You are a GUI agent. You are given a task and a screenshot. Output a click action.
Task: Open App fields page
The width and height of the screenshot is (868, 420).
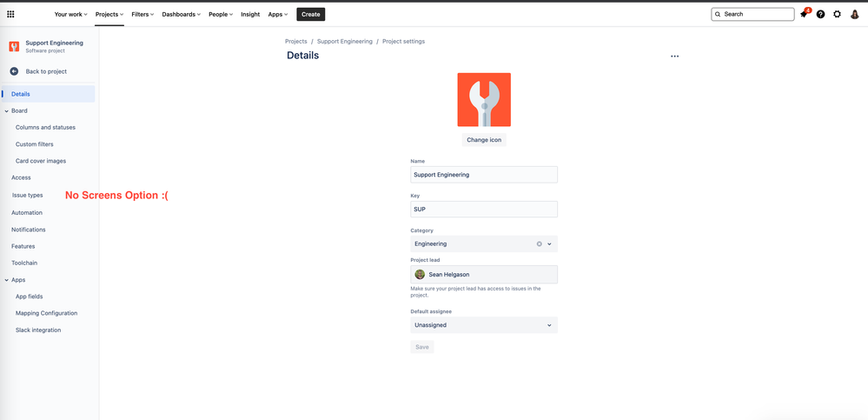coord(30,297)
